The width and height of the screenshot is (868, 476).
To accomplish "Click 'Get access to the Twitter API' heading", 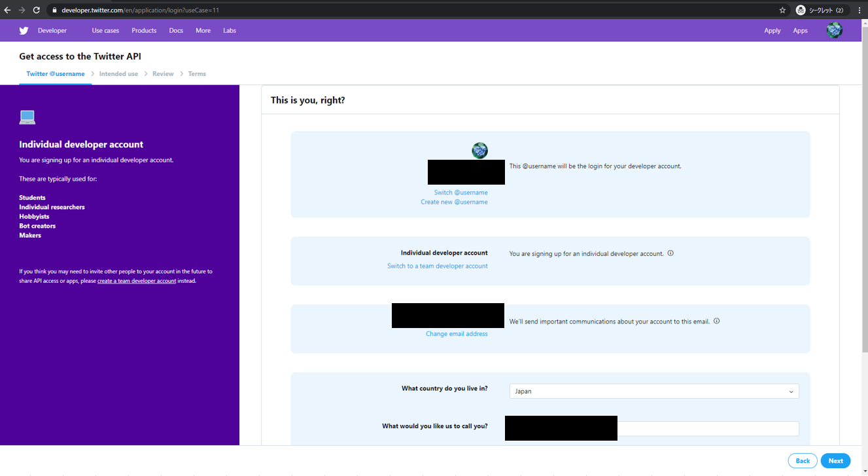I will pyautogui.click(x=80, y=57).
